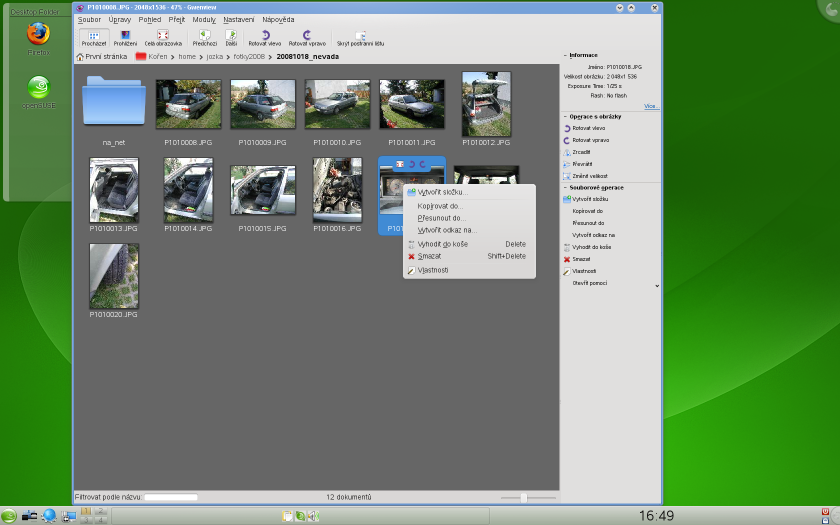Image resolution: width=840 pixels, height=525 pixels.
Task: Choose Vyhodit do koše in context menu
Action: [469, 244]
